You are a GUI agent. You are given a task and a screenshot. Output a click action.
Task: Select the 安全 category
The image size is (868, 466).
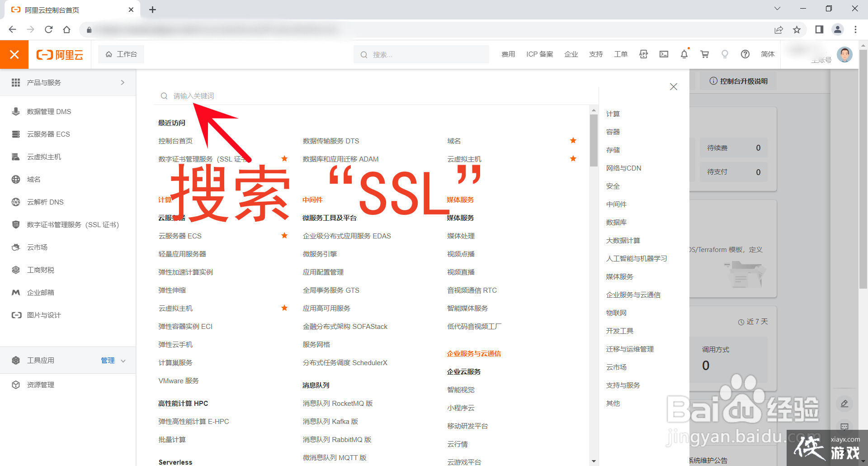(x=613, y=186)
